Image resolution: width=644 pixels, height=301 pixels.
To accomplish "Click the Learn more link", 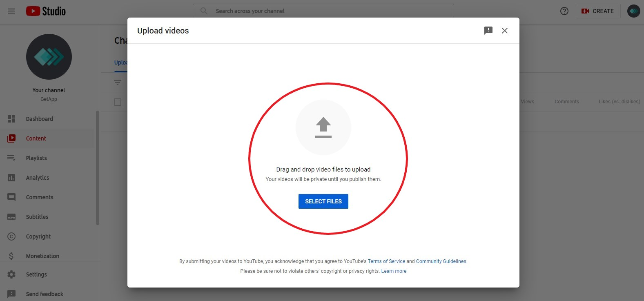I will click(x=394, y=271).
